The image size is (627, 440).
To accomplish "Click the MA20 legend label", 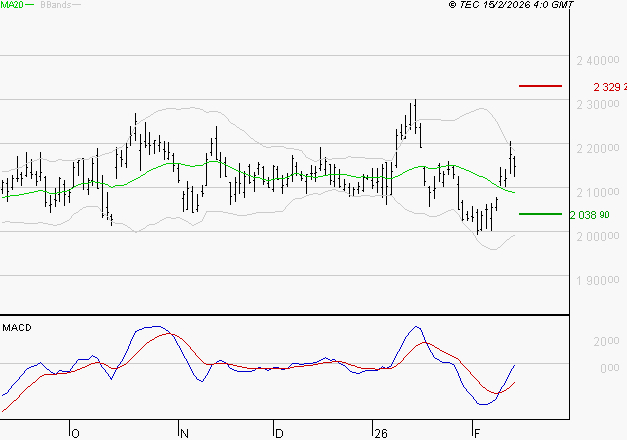I will point(12,5).
